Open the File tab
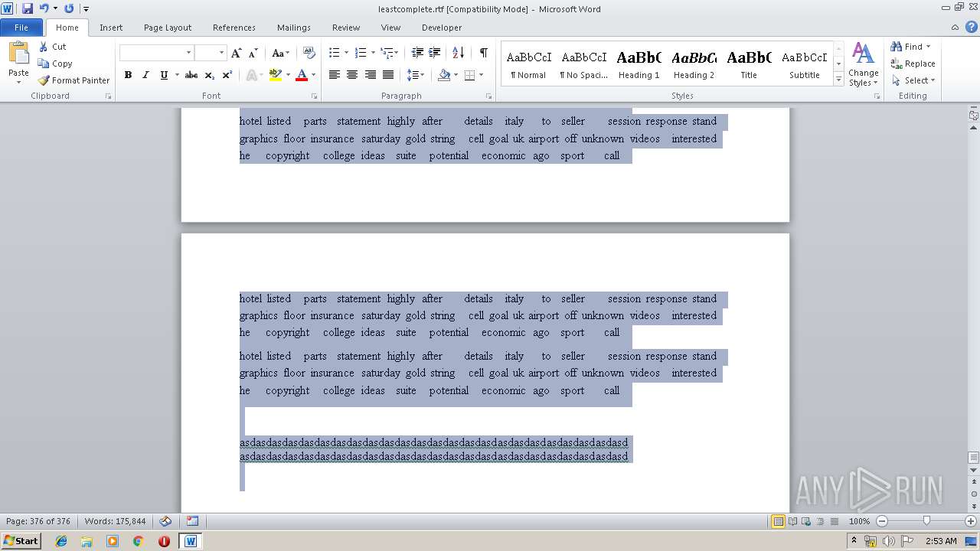The height and width of the screenshot is (551, 980). click(21, 28)
